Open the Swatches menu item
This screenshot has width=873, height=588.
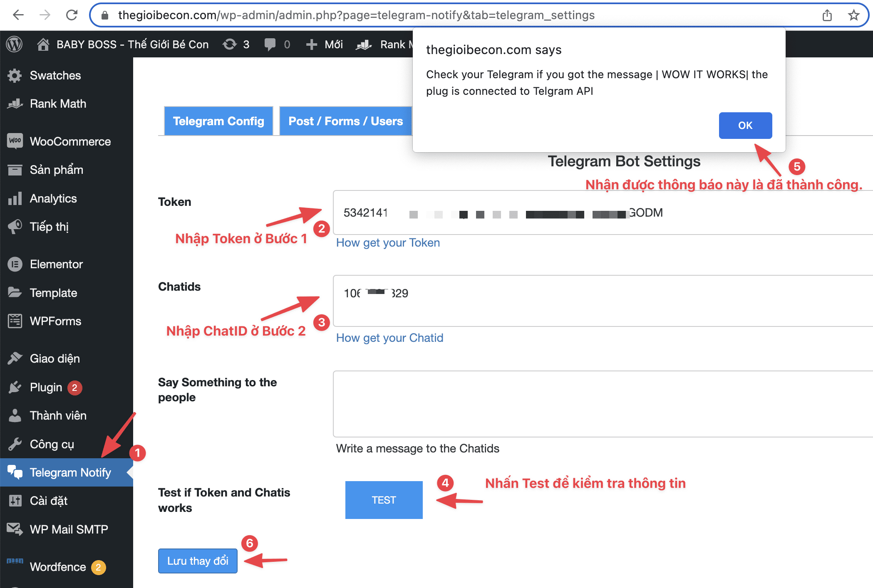pos(55,76)
